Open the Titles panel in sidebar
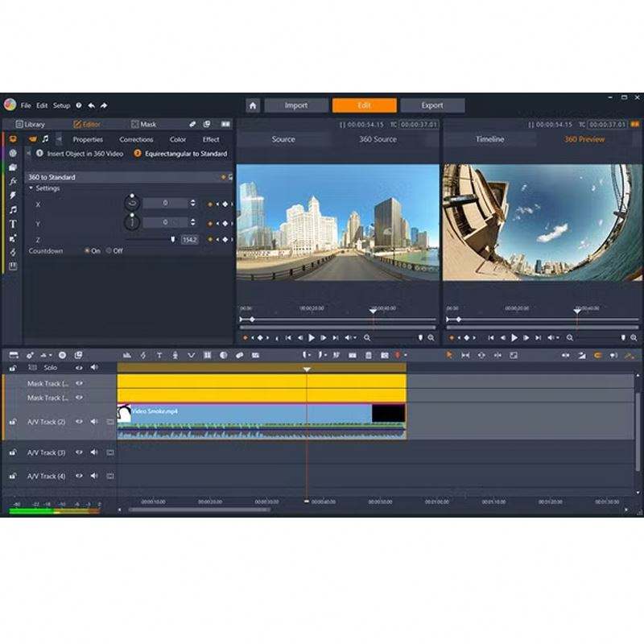Screen dimensions: 644x644 coord(13,224)
